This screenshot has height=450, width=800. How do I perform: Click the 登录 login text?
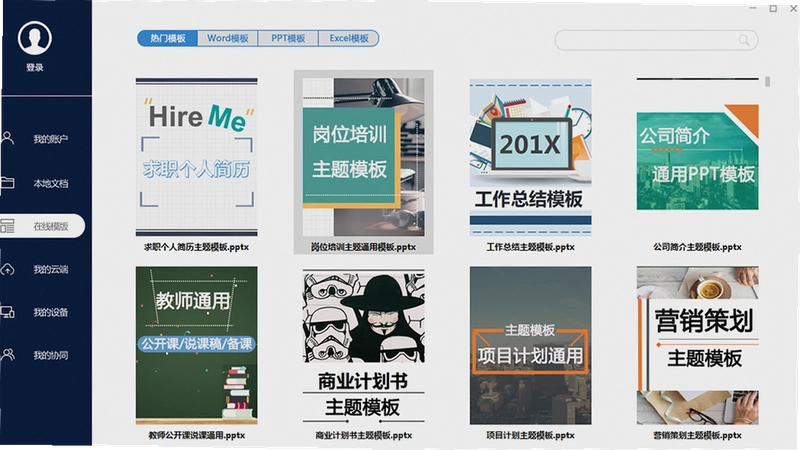pyautogui.click(x=35, y=67)
